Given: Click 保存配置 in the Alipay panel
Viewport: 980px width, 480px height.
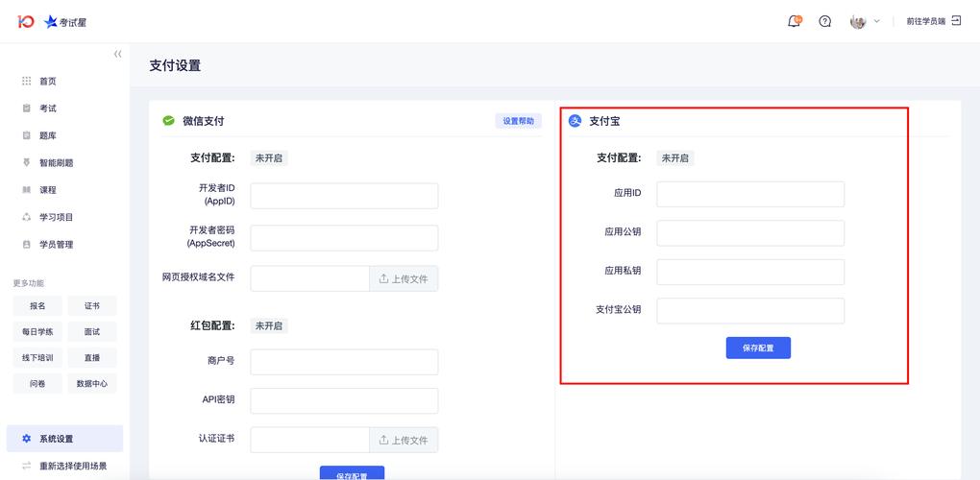Looking at the screenshot, I should [x=758, y=348].
